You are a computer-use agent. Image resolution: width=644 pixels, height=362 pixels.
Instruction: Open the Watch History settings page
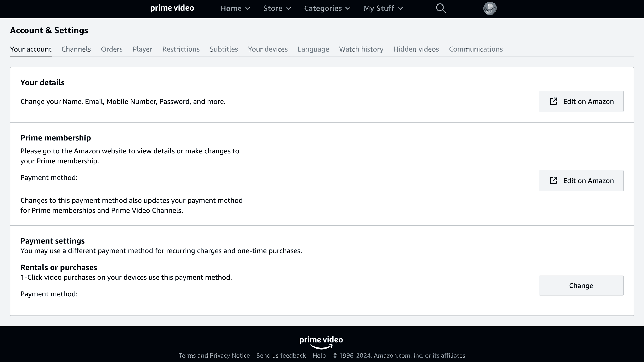[361, 49]
